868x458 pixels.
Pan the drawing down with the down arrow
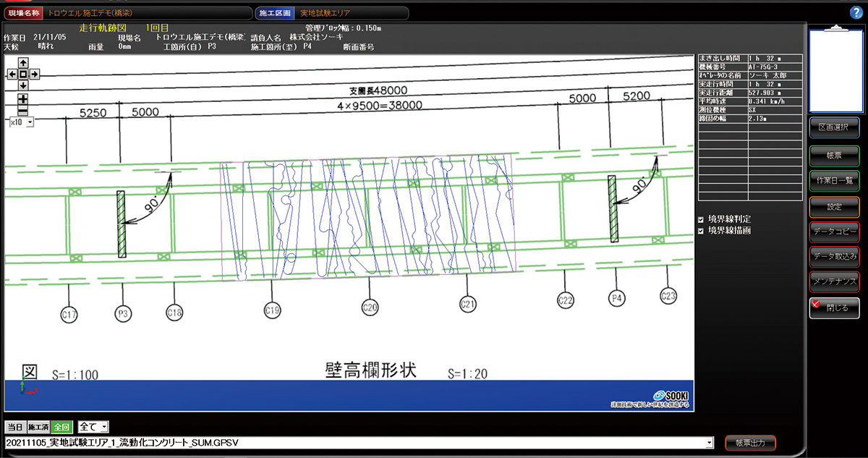click(22, 85)
